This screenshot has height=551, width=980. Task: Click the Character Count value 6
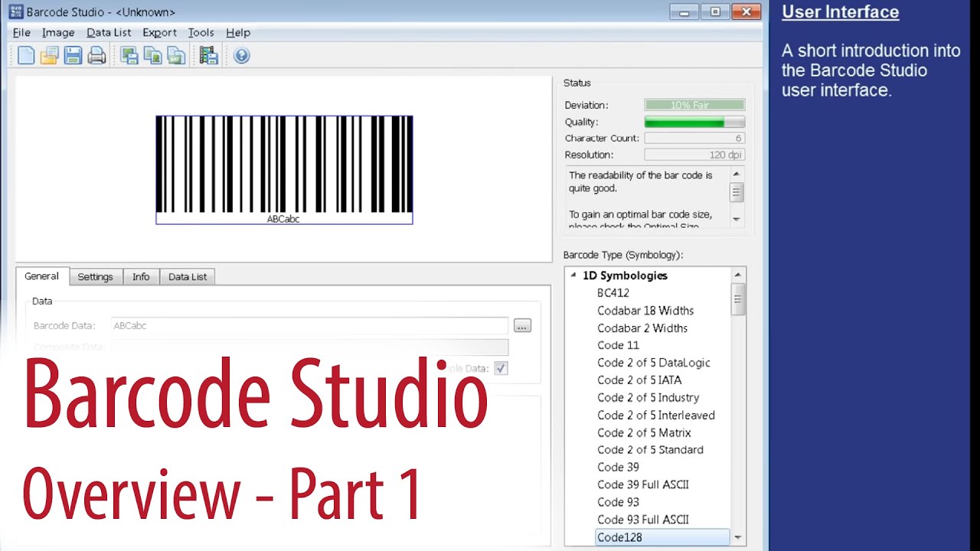[694, 139]
